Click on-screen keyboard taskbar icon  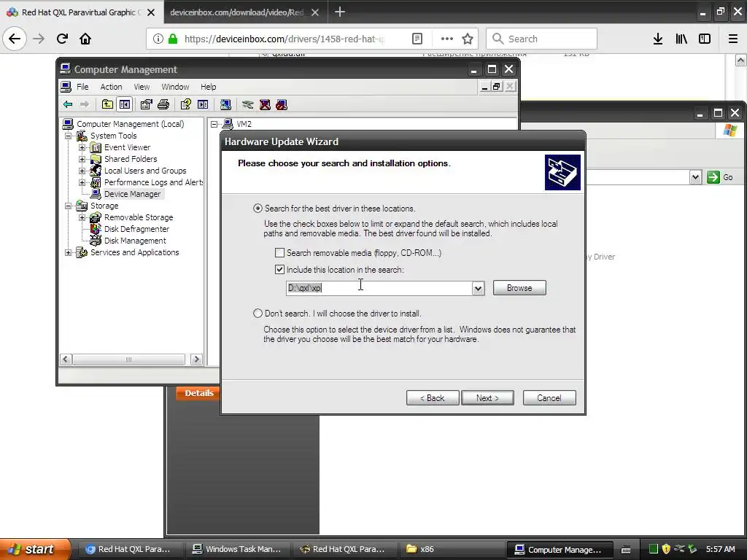coord(626,550)
